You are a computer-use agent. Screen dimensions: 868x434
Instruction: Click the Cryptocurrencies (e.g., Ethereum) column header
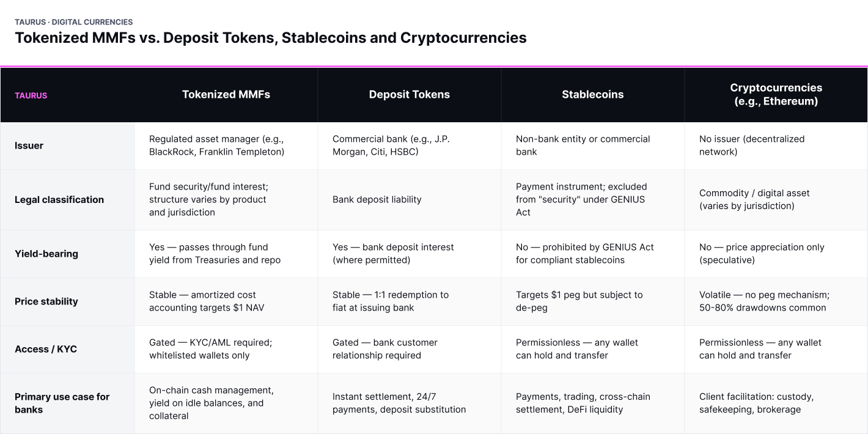coord(776,94)
